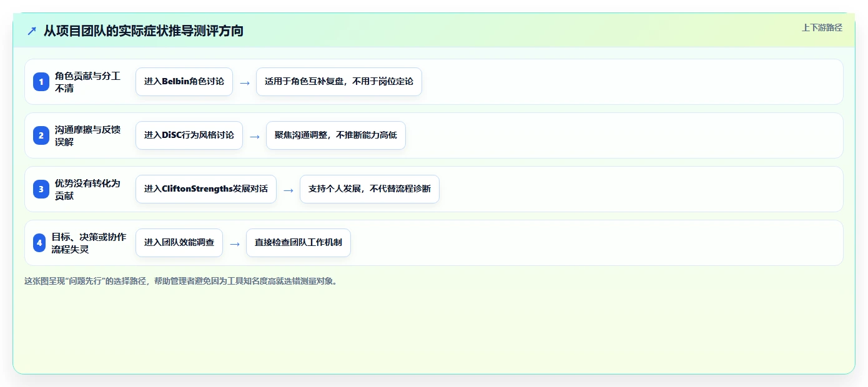Click the 目标、决策或协作流程失灵 label

click(89, 243)
